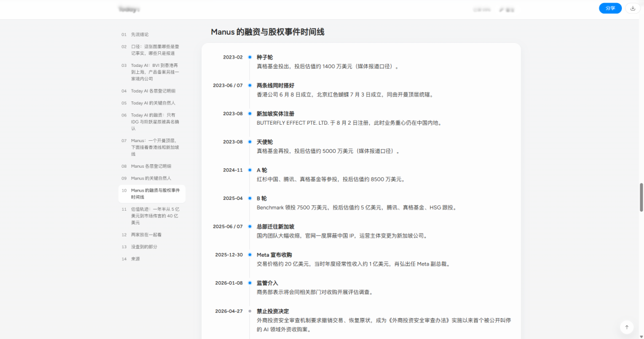644x339 pixels.
Task: Click the timeline dot for 新加坡实体注册
Action: coord(250,113)
